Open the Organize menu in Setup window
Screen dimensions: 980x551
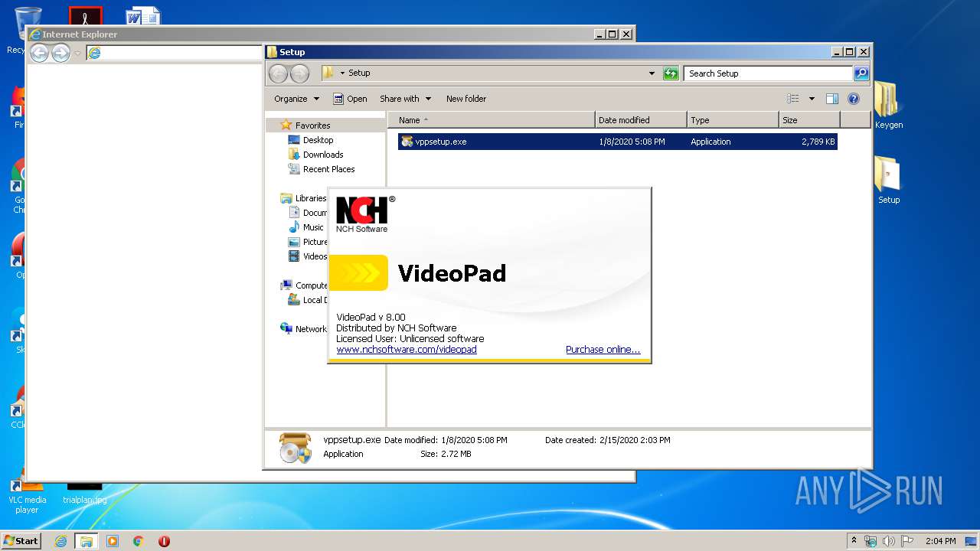coord(296,99)
